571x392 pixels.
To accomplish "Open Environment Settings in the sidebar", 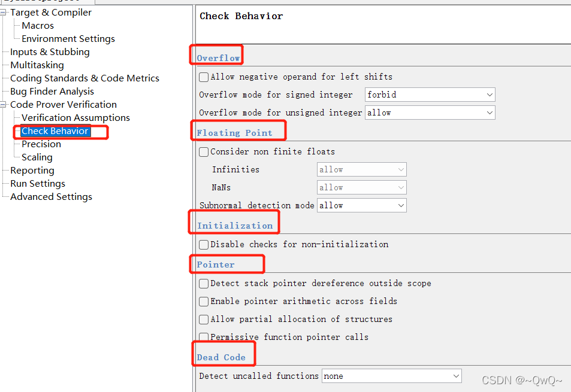I will click(68, 38).
